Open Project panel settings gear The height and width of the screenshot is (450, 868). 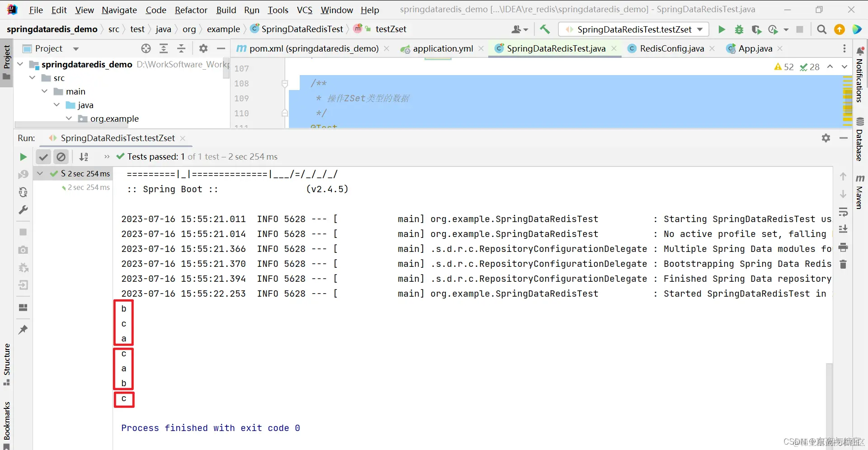click(203, 48)
